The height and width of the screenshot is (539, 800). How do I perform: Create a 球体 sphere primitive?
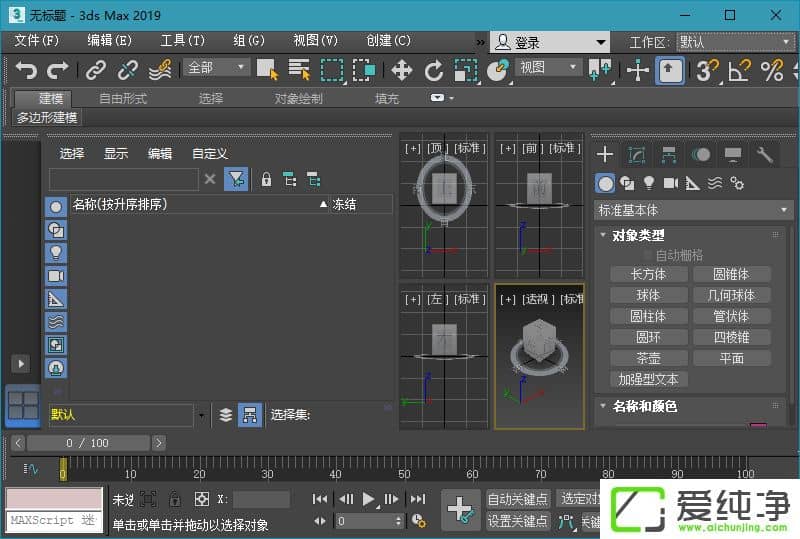[648, 296]
